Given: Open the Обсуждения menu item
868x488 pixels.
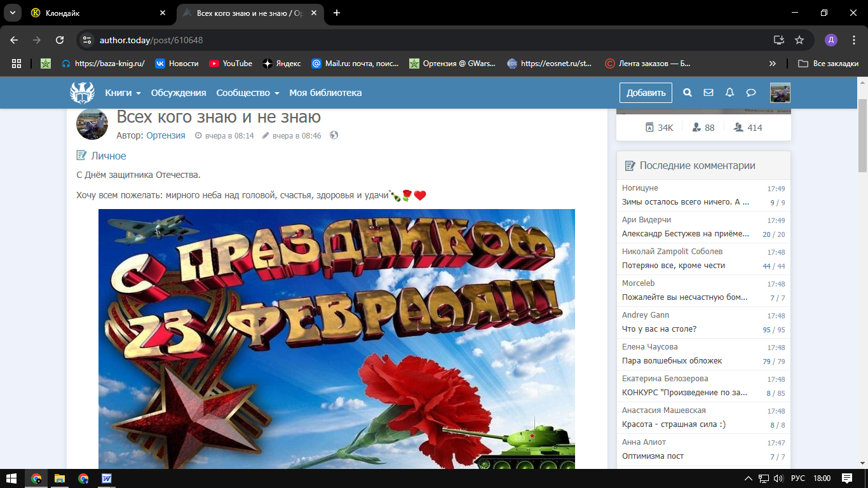Looking at the screenshot, I should point(179,93).
